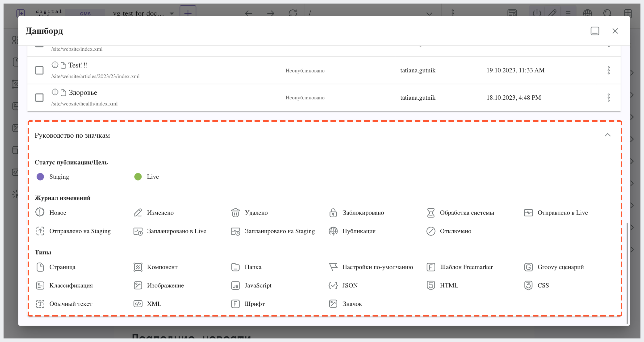
Task: Click the JavaScript type icon
Action: pos(235,285)
